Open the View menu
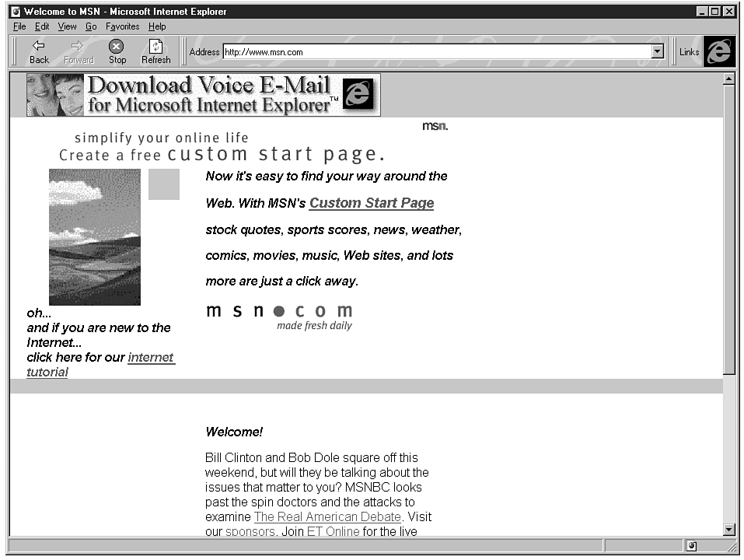 click(x=67, y=26)
